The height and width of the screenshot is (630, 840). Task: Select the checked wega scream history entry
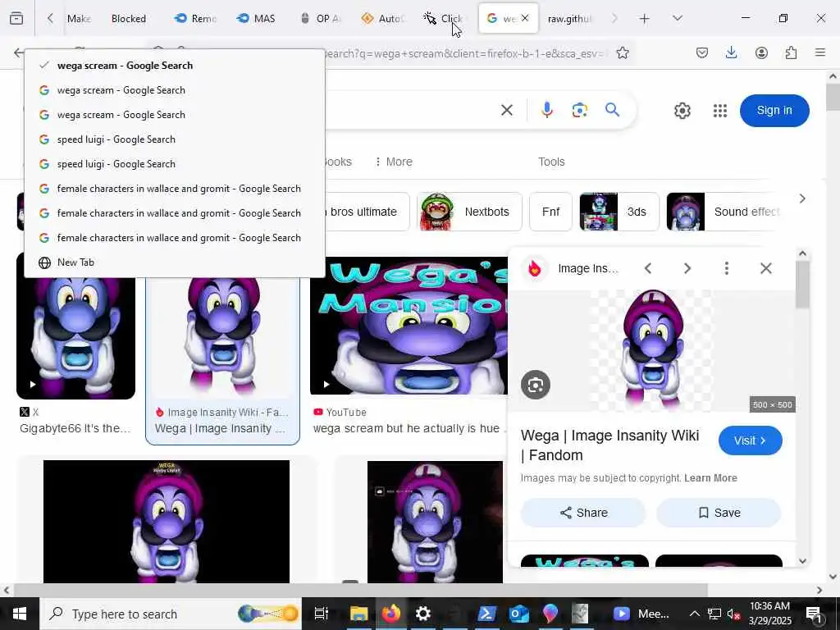[x=174, y=66]
